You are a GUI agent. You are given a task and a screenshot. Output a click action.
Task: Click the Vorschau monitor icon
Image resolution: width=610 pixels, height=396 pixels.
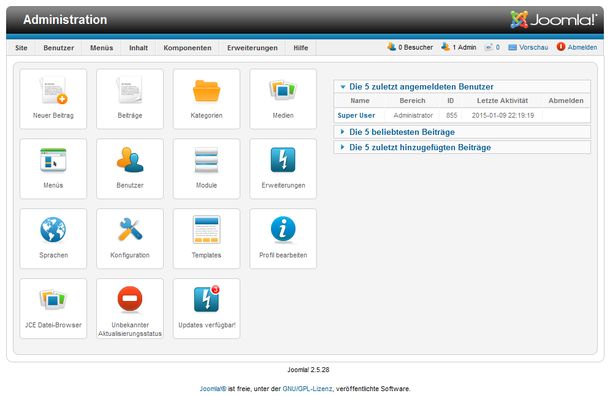coord(513,47)
